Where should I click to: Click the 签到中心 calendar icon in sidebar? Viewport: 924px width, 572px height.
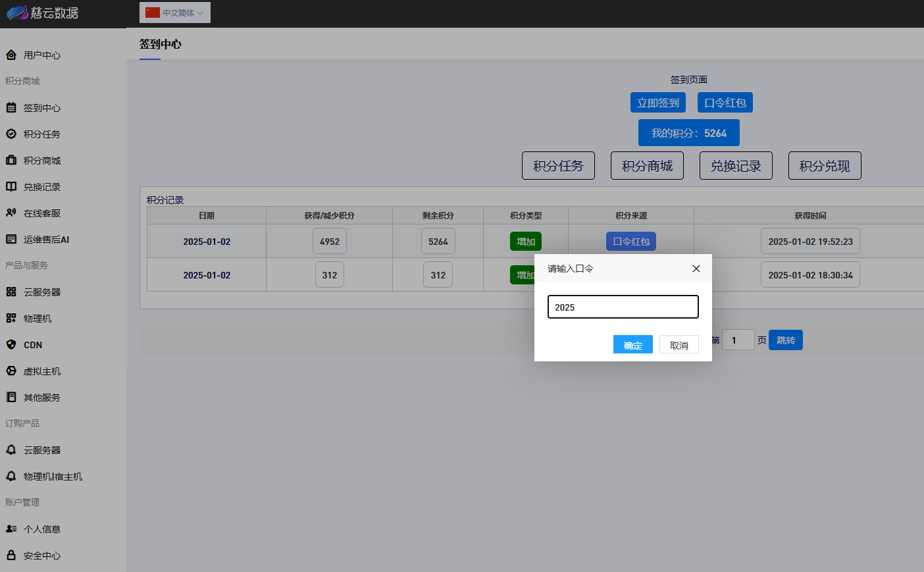pyautogui.click(x=11, y=107)
